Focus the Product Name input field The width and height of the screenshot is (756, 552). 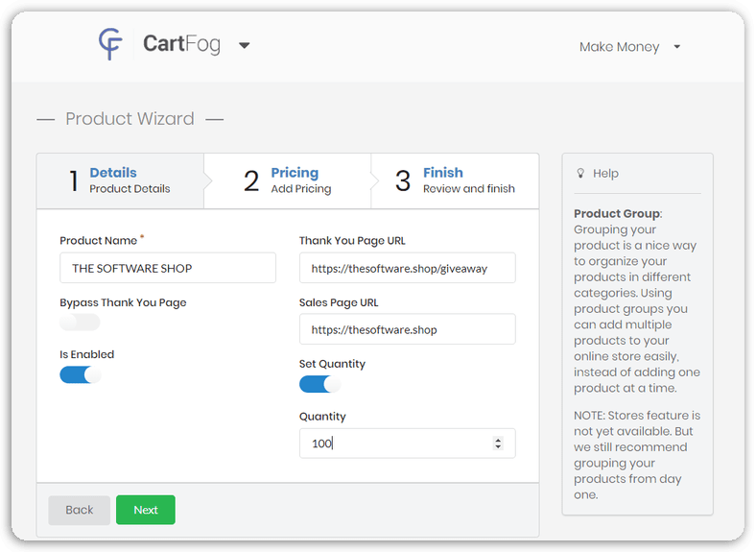click(168, 268)
